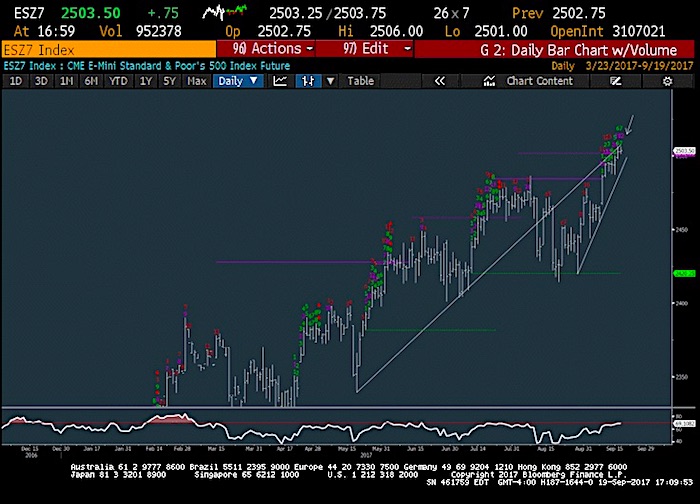Click the green price tag on right axis

685,273
